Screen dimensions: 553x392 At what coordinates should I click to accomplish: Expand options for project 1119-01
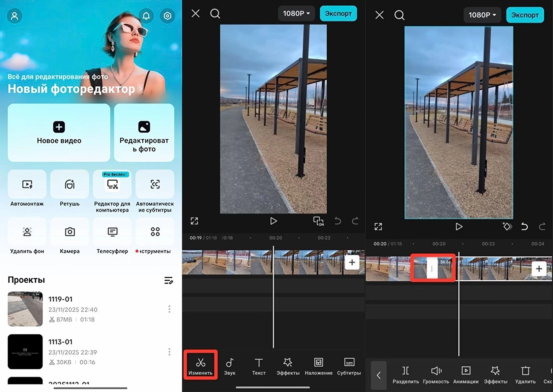point(169,309)
